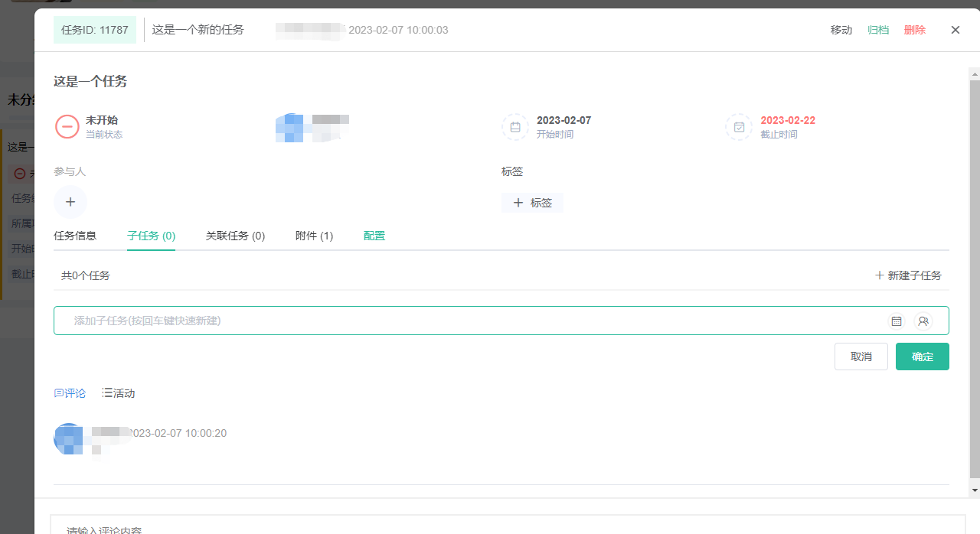Click 归档 to archive the task
Viewport: 980px width, 534px height.
tap(878, 30)
